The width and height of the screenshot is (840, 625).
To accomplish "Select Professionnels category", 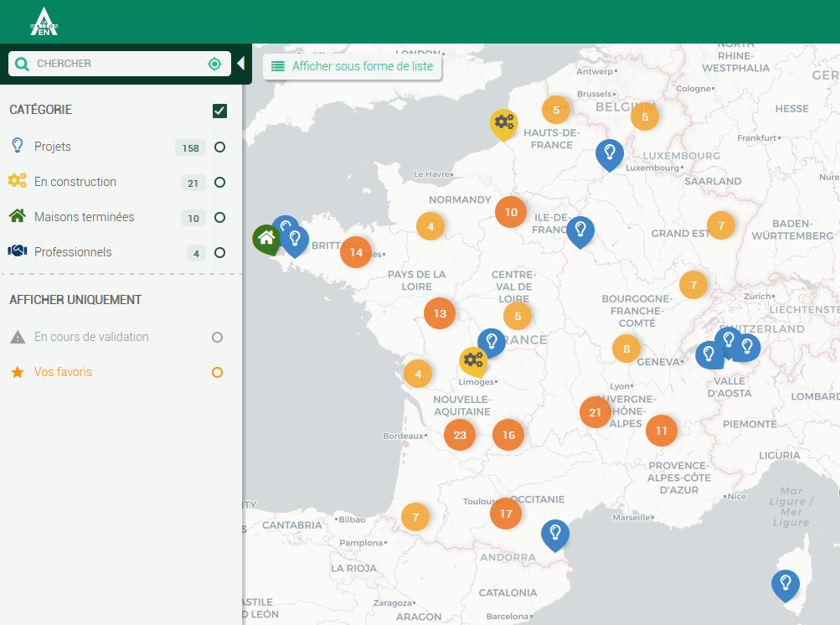I will 73,252.
